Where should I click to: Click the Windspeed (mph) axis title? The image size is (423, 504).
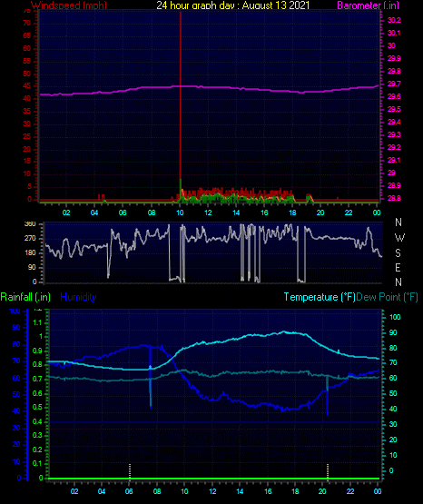pos(69,5)
